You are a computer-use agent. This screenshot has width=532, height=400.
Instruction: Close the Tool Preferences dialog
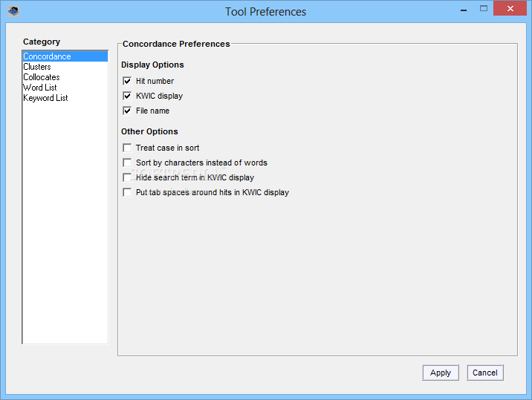pyautogui.click(x=510, y=8)
